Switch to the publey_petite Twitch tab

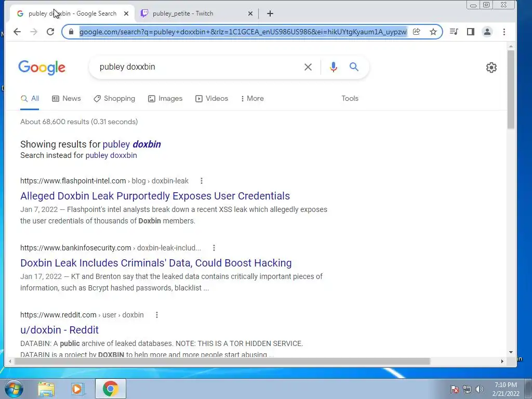point(196,14)
